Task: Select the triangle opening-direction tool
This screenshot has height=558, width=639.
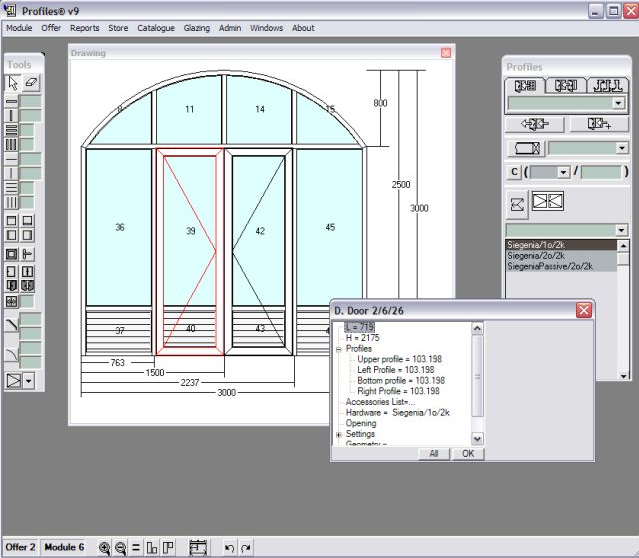Action: [x=13, y=381]
